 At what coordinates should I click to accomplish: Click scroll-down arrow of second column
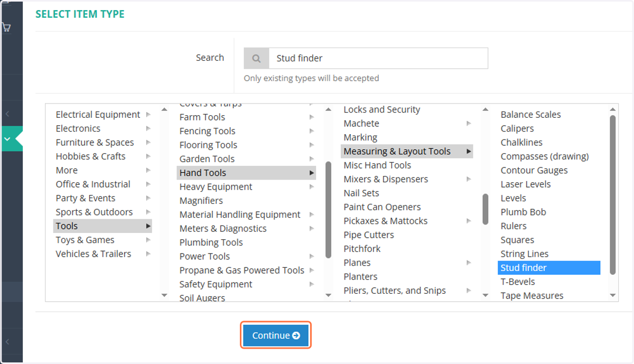click(328, 295)
